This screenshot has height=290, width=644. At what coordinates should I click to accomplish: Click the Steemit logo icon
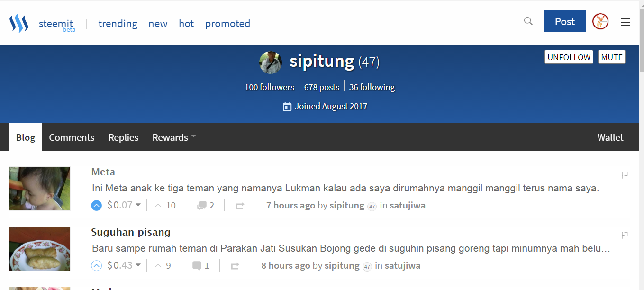pos(19,23)
